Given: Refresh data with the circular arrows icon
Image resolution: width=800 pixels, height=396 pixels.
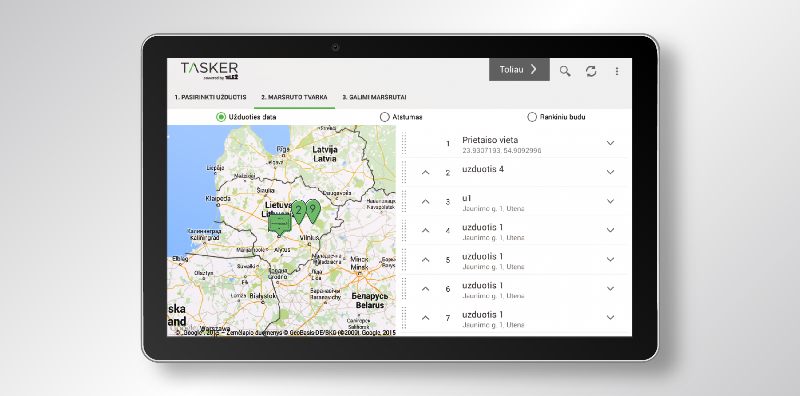Looking at the screenshot, I should 591,71.
